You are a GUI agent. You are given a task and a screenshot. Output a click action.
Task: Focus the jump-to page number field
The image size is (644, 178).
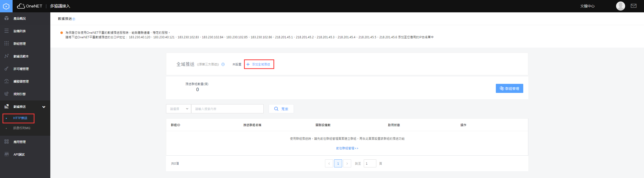(370, 163)
